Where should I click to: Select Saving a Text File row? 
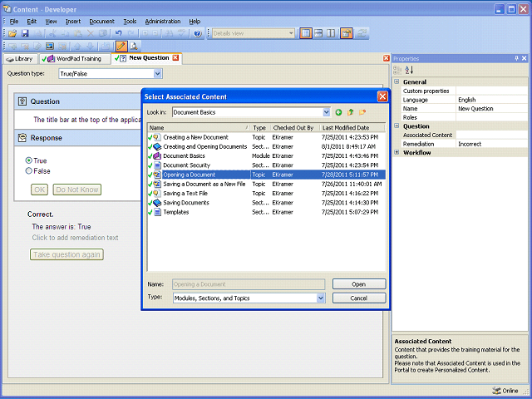point(266,194)
